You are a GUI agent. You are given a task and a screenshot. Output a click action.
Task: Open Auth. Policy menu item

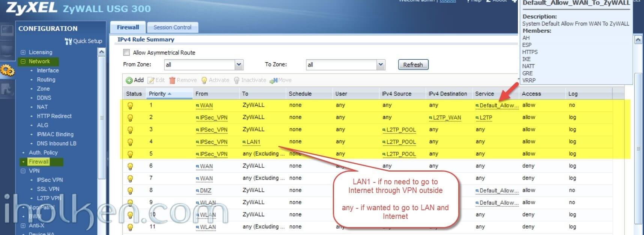coord(43,153)
